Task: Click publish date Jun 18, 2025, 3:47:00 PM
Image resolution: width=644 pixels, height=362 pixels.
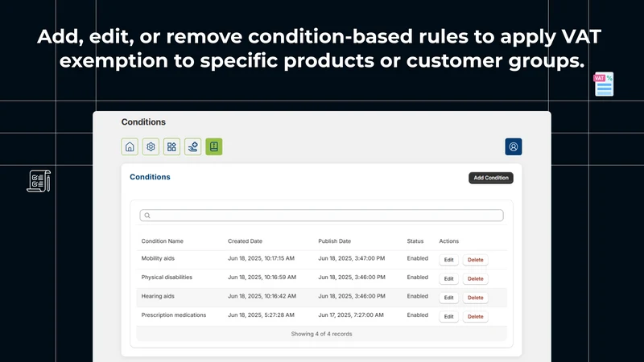Action: (x=352, y=258)
